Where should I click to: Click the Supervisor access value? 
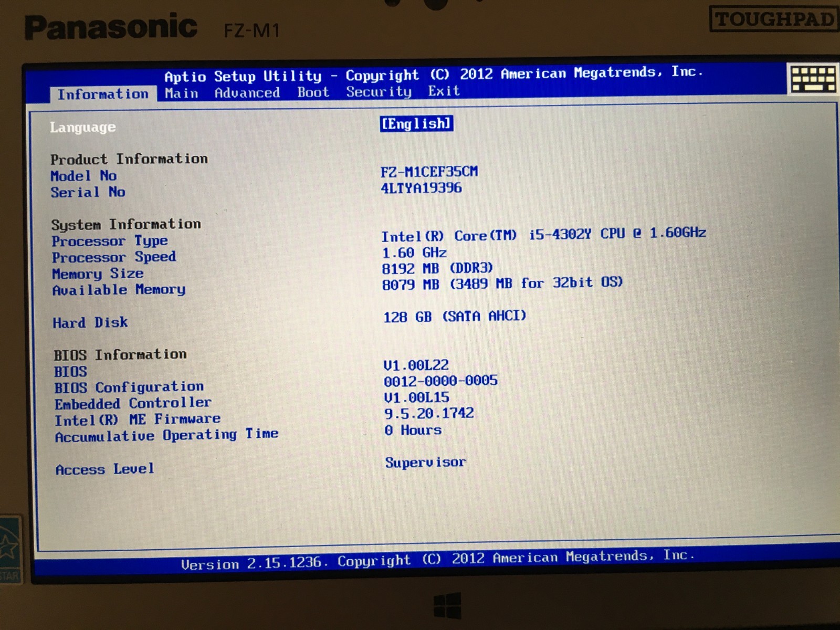click(x=425, y=463)
